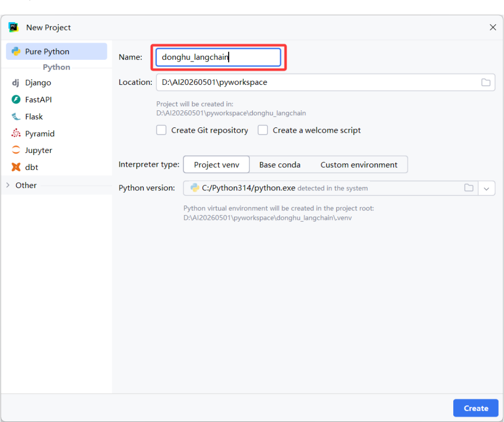The image size is (504, 422).
Task: Choose the Pyramid project type
Action: point(56,134)
